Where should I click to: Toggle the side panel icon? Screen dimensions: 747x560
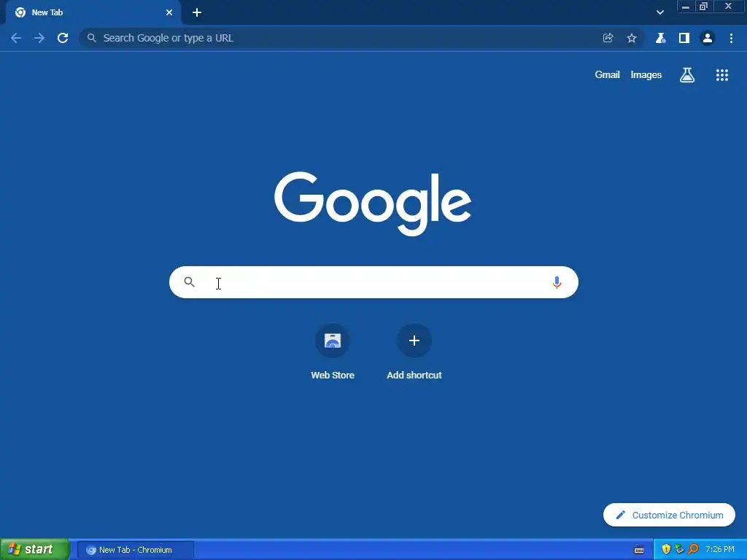[x=684, y=38]
